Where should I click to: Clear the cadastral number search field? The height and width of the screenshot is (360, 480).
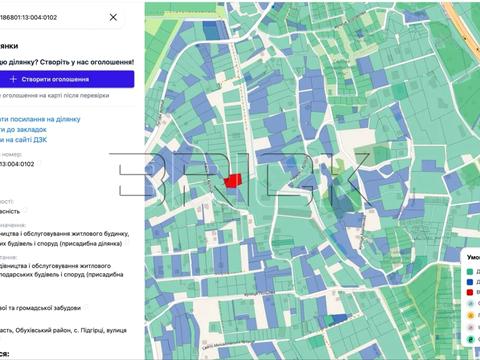[x=113, y=17]
